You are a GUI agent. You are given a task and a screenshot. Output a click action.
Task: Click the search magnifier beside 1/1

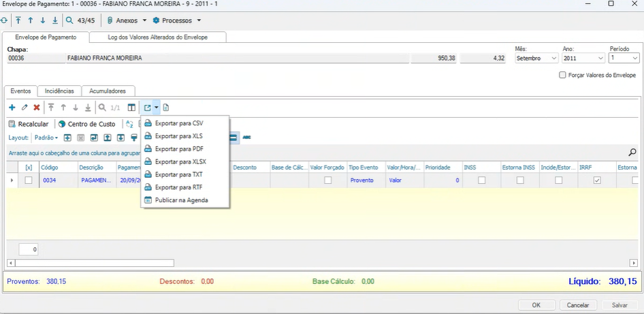(x=102, y=108)
